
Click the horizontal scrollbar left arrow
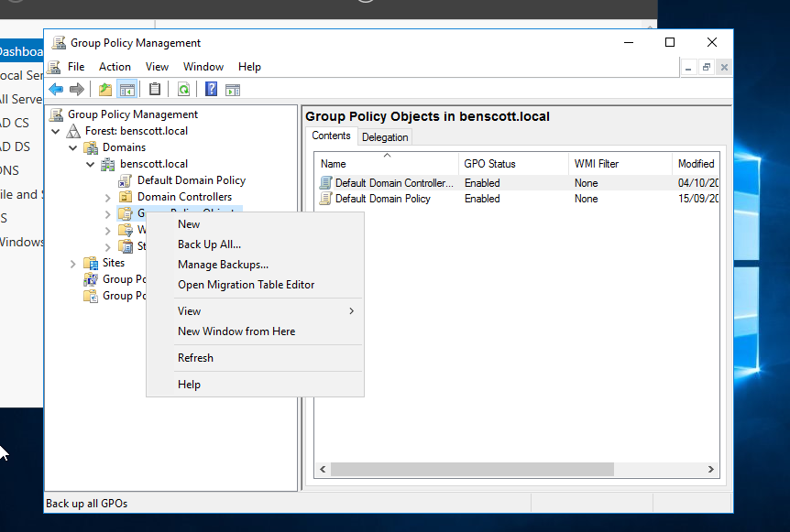pyautogui.click(x=323, y=469)
